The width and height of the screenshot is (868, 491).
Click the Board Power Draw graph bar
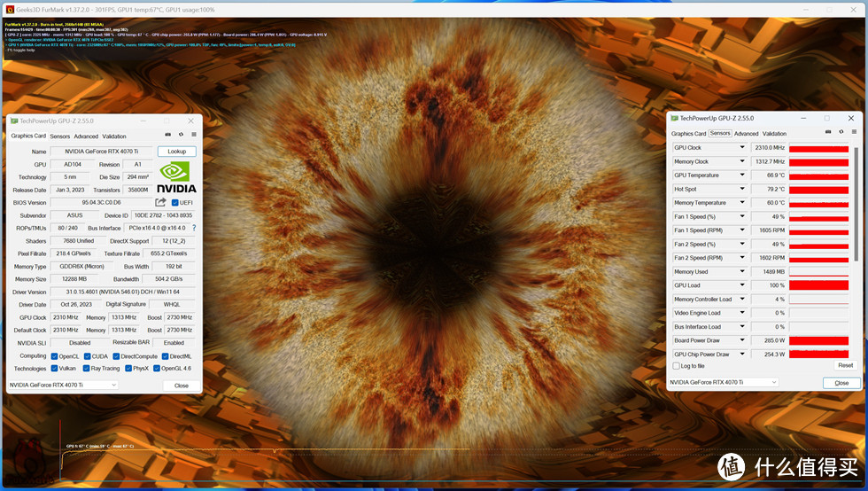818,340
